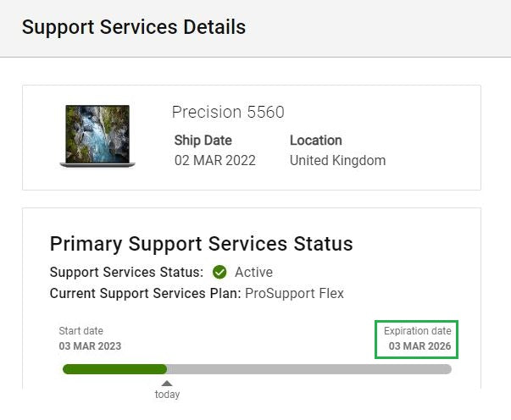Click the Current Support Services Plan label
The height and width of the screenshot is (420, 511).
(x=145, y=293)
